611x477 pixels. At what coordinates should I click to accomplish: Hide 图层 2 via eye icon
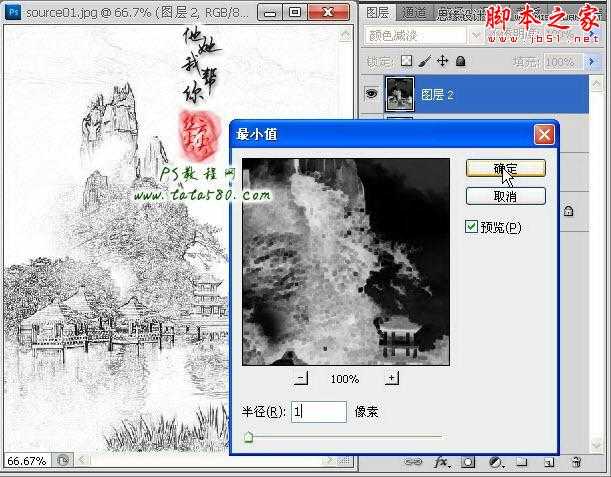coord(371,94)
